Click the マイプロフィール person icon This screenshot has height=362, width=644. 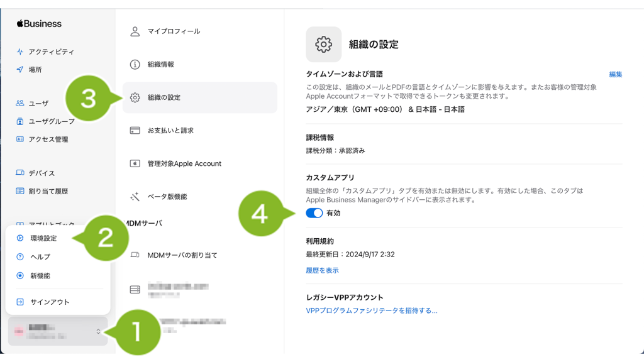(x=135, y=31)
